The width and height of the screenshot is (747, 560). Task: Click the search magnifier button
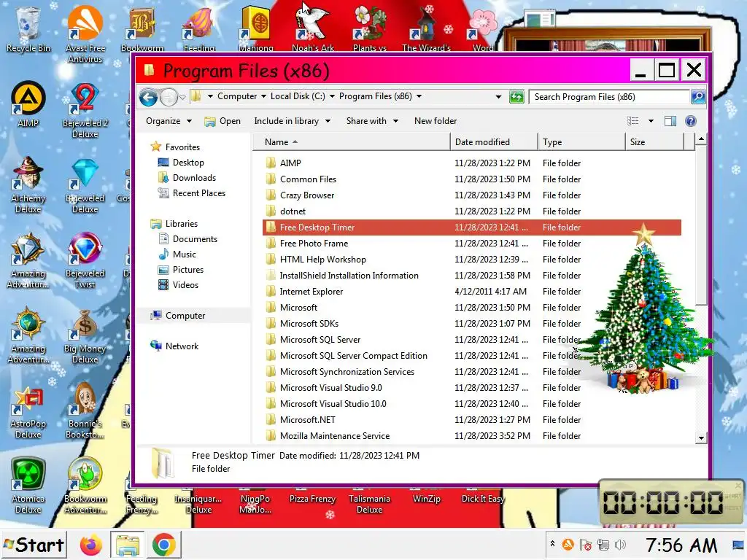[x=697, y=97]
